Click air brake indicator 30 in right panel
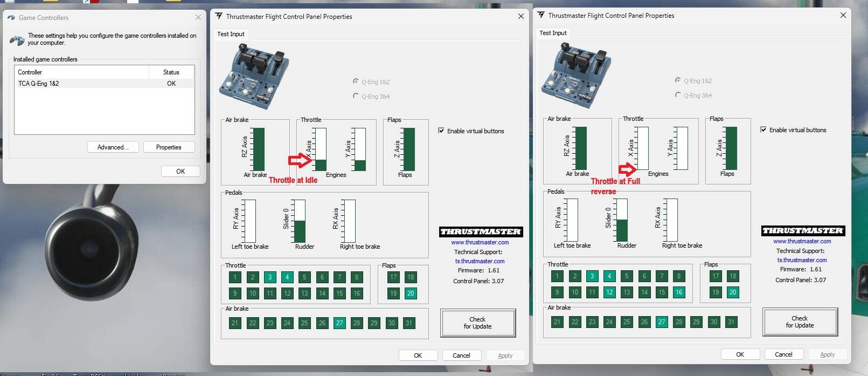Screen dimensions: 868x376 point(714,322)
